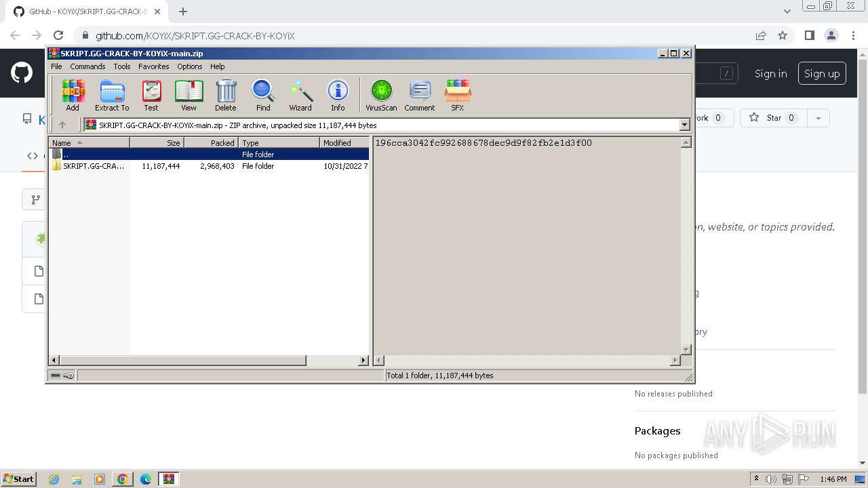The image size is (868, 488).
Task: Run the Test archive tool
Action: [151, 95]
